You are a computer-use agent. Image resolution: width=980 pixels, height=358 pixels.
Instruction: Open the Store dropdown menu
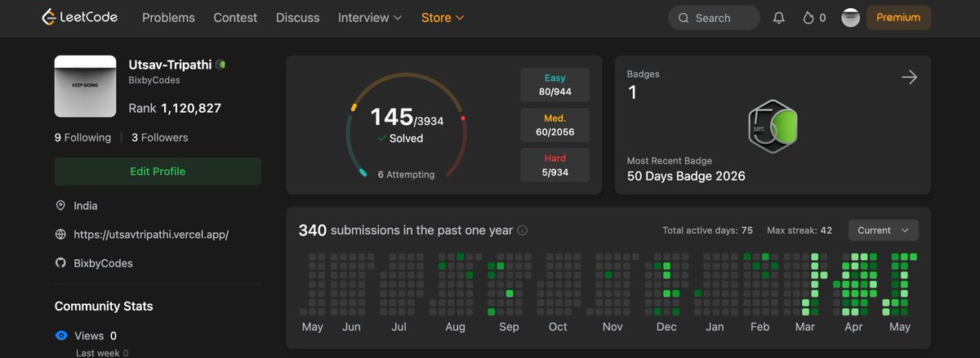coord(443,17)
